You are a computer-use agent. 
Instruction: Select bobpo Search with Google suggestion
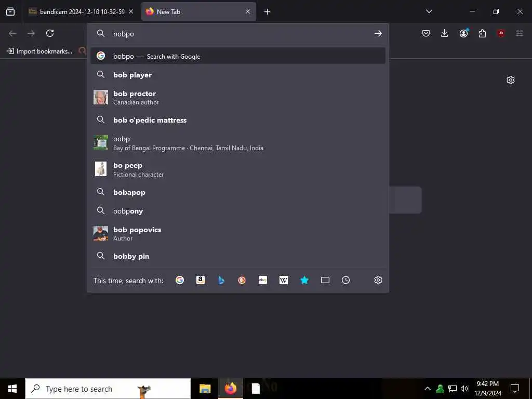coord(238,56)
